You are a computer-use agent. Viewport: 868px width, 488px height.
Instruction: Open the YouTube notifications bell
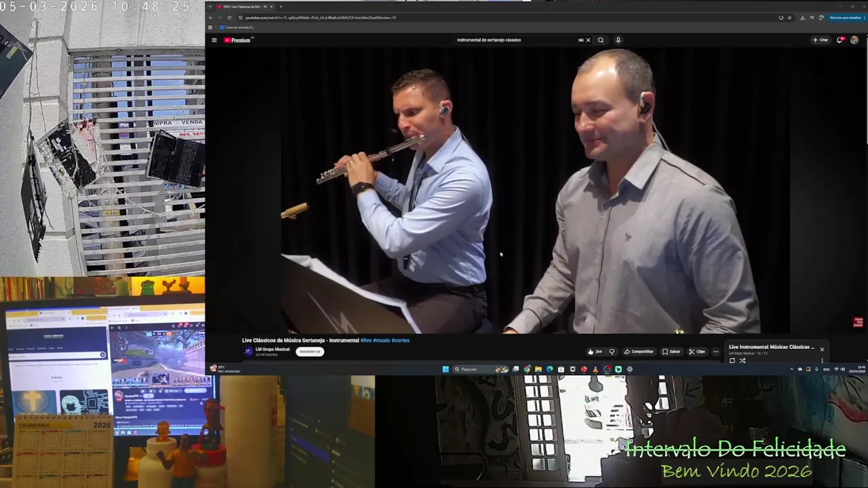pos(840,40)
